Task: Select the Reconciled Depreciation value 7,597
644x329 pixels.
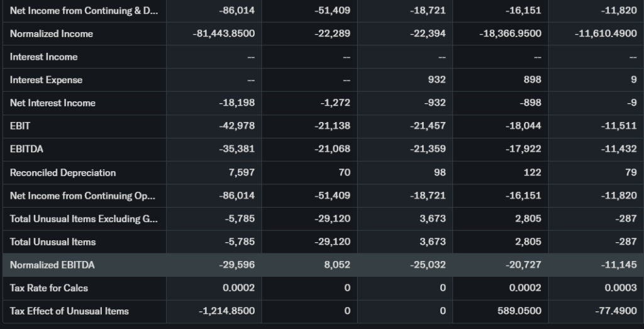Action: pyautogui.click(x=242, y=172)
